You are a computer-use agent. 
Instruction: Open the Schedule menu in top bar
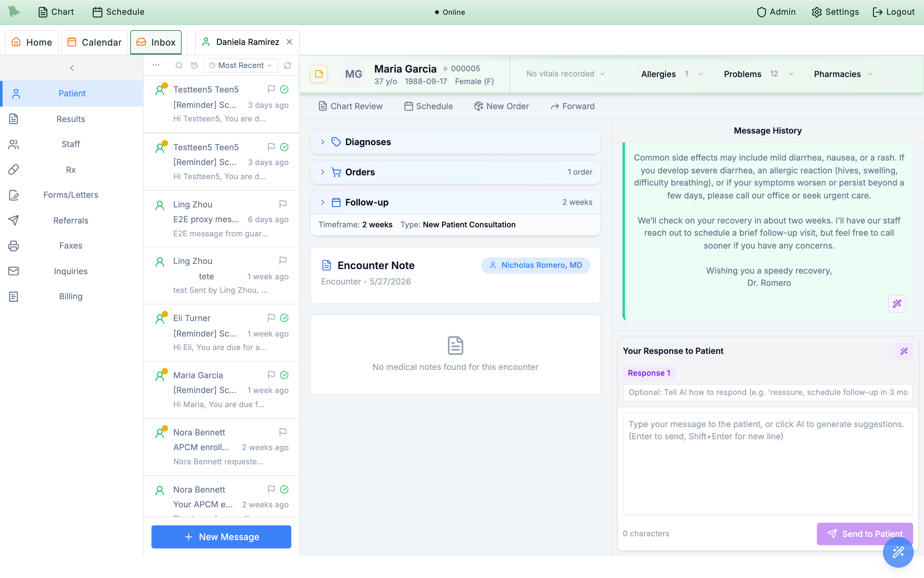point(118,12)
